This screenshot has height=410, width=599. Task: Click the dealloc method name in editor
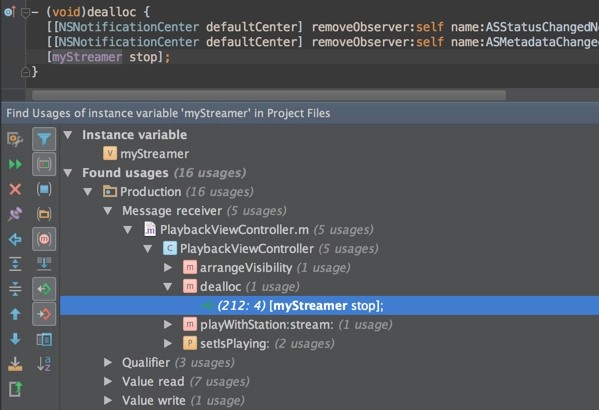pyautogui.click(x=112, y=12)
